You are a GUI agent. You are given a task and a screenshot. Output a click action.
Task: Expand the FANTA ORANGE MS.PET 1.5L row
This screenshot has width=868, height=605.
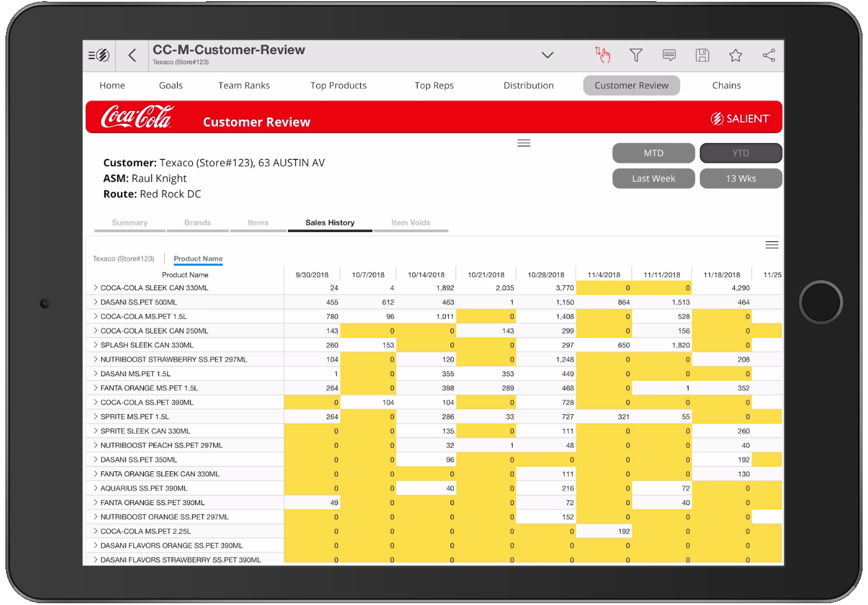[x=95, y=388]
